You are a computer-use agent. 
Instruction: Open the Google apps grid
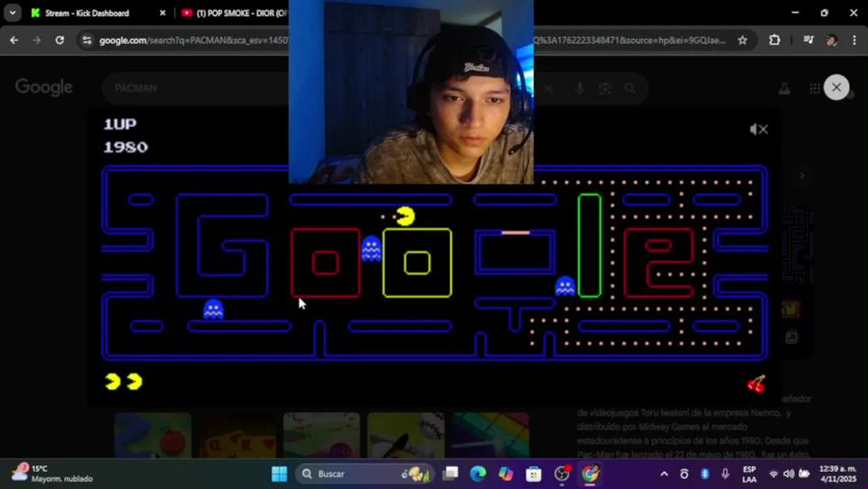[x=814, y=88]
